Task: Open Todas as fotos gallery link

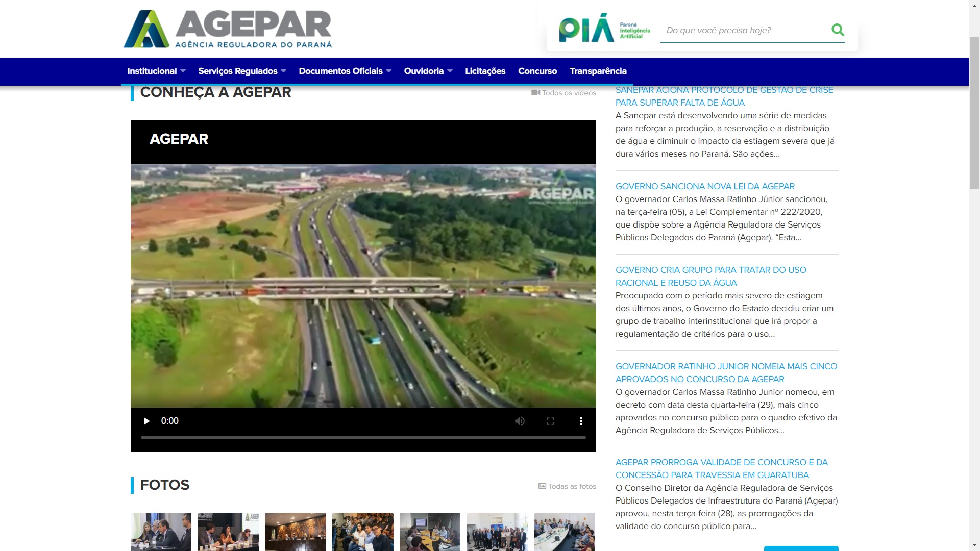Action: click(567, 486)
